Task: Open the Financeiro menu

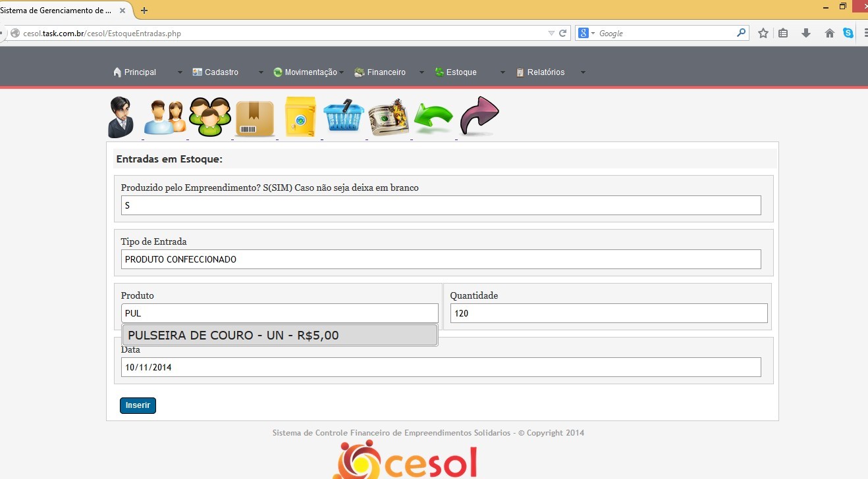Action: (385, 72)
